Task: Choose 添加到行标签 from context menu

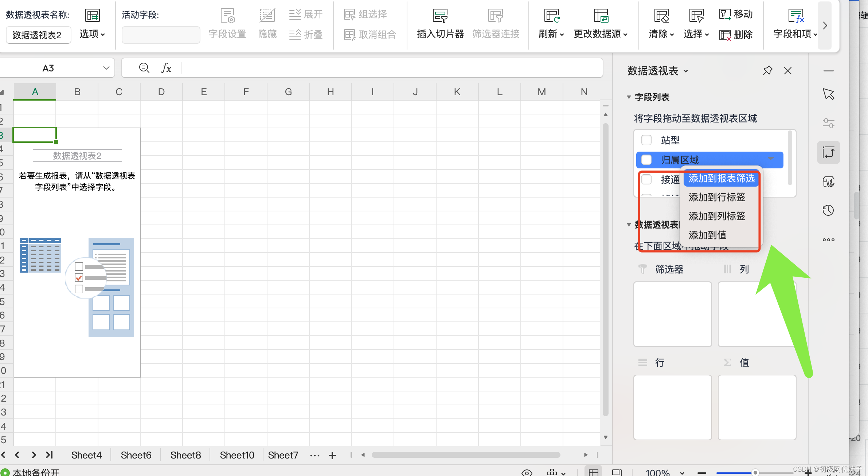Action: pyautogui.click(x=717, y=197)
